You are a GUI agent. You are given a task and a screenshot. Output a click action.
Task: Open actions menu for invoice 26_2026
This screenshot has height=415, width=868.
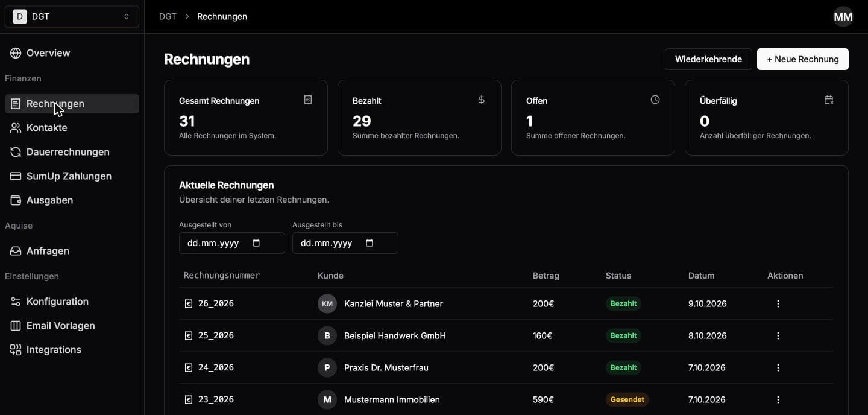pyautogui.click(x=778, y=303)
